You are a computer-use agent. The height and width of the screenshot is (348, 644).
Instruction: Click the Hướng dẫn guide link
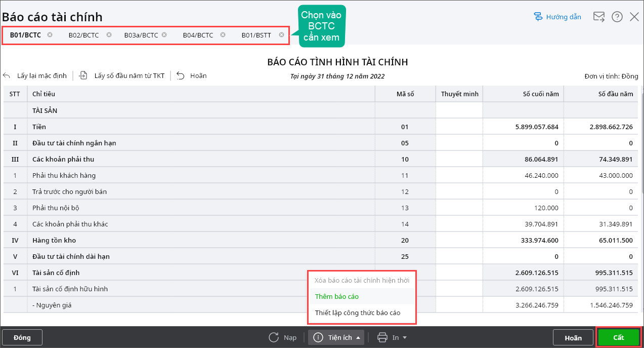pos(557,17)
